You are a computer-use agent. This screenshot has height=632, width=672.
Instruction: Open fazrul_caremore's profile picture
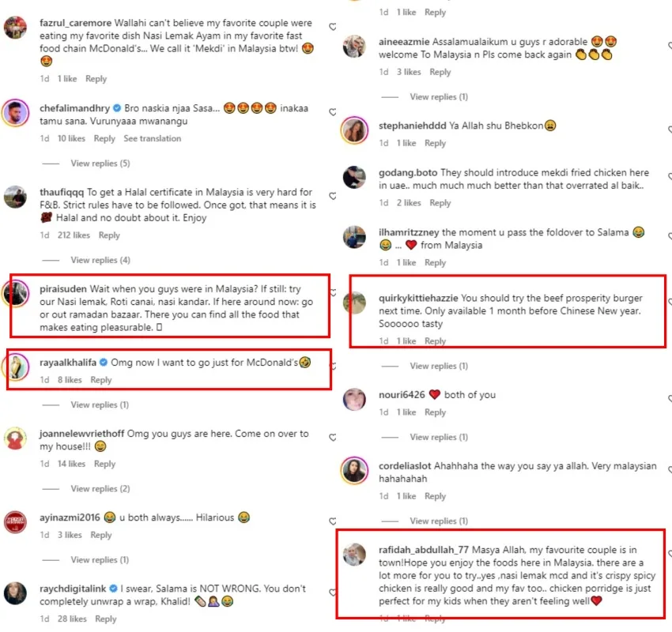coord(16,28)
